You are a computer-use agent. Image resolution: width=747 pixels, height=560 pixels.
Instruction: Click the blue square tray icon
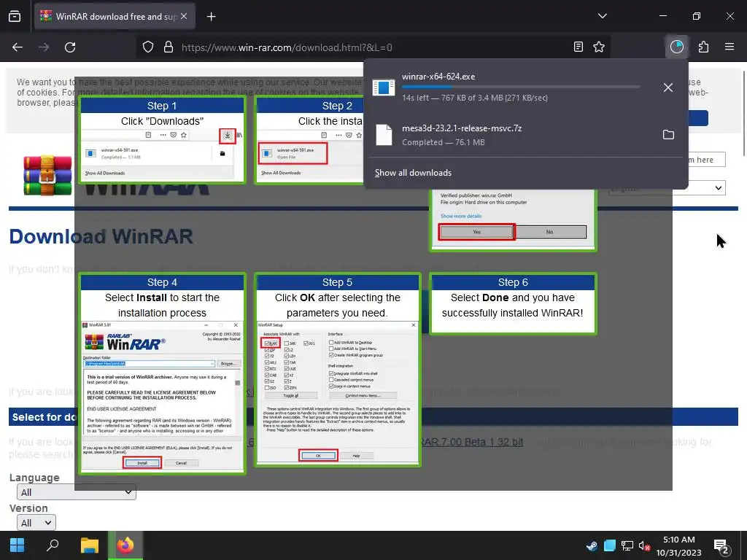pyautogui.click(x=610, y=545)
